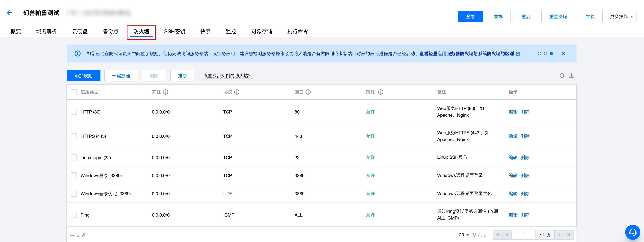Close the blue notice banner
Screen dimensions: 644x242
[x=563, y=54]
